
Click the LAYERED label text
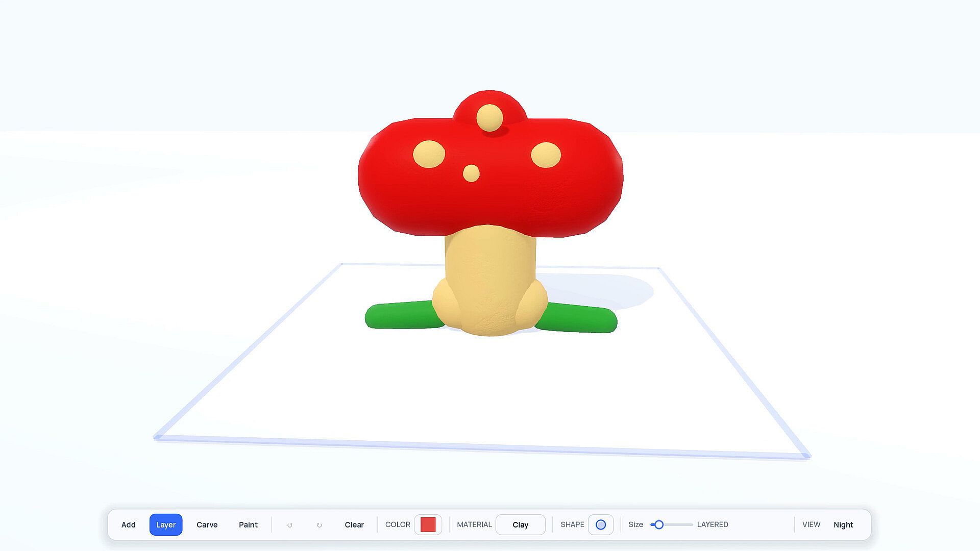click(x=713, y=524)
